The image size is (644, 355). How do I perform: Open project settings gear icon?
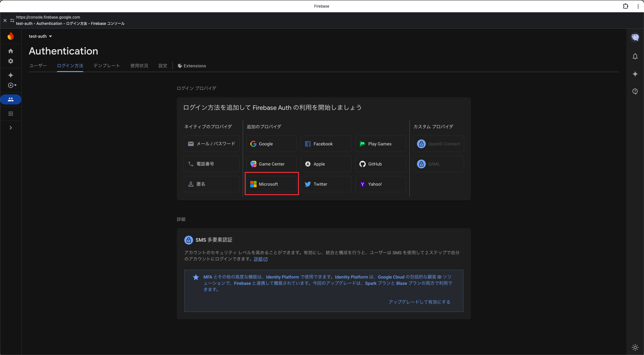tap(11, 61)
